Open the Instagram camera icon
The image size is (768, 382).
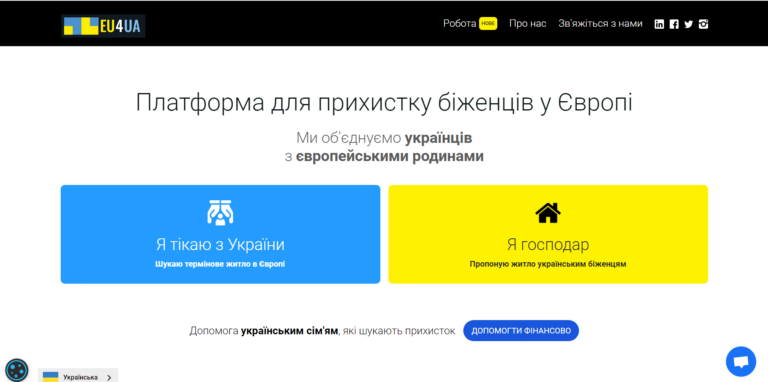pos(703,24)
